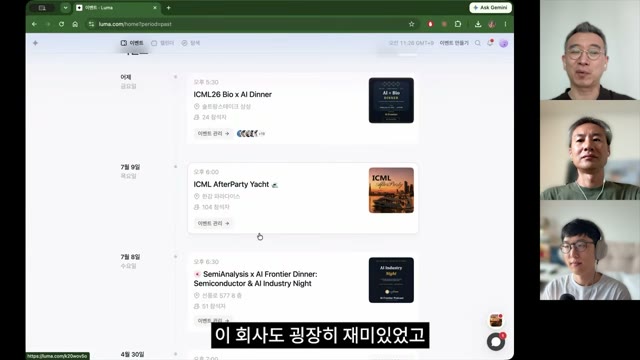640x360 pixels.
Task: Open the Luma user avatar menu
Action: tap(503, 43)
